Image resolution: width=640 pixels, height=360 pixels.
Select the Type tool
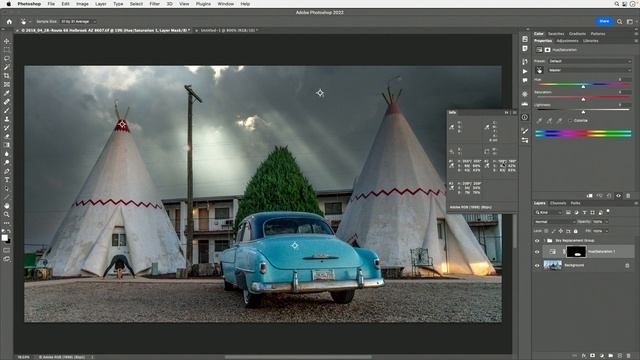pos(7,180)
